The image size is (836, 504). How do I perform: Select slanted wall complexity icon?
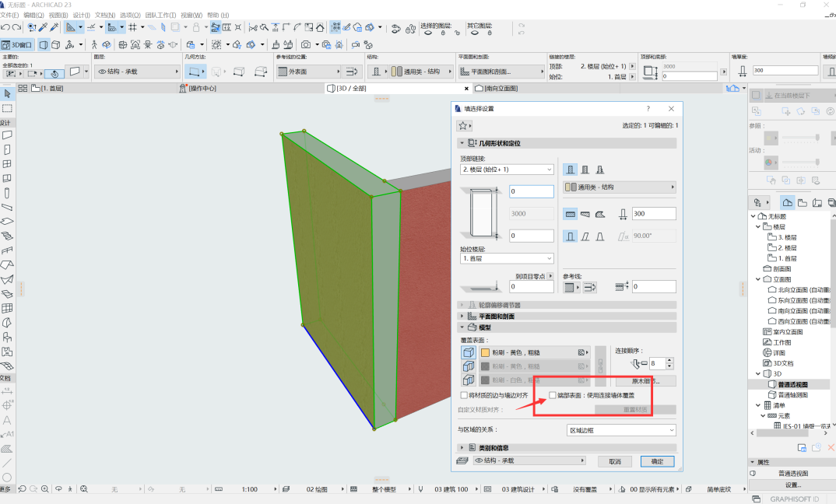[x=585, y=236]
